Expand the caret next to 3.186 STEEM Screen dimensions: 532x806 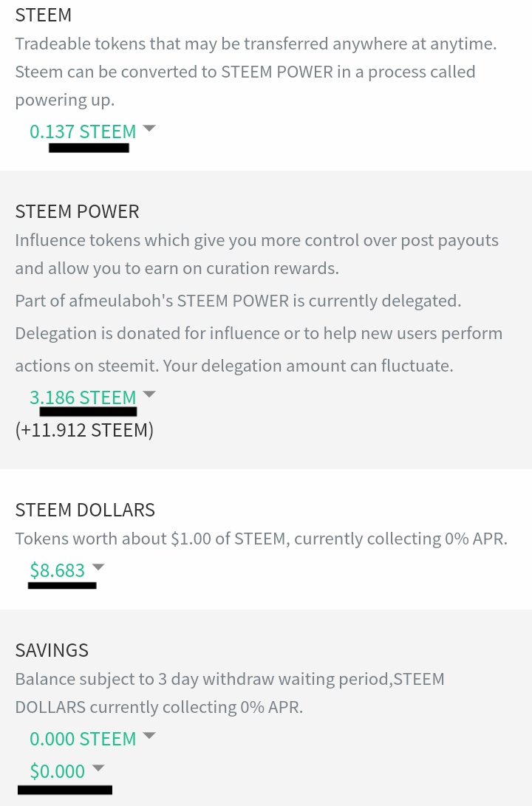click(x=149, y=395)
